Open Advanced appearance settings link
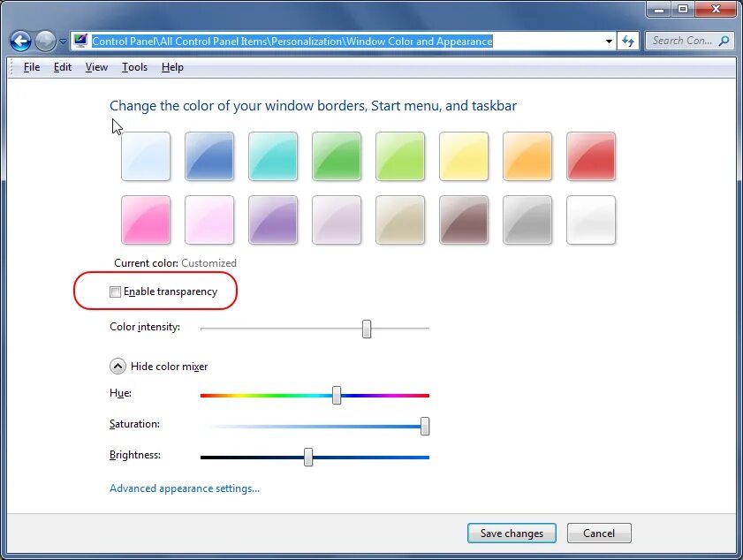The width and height of the screenshot is (743, 560). click(185, 488)
